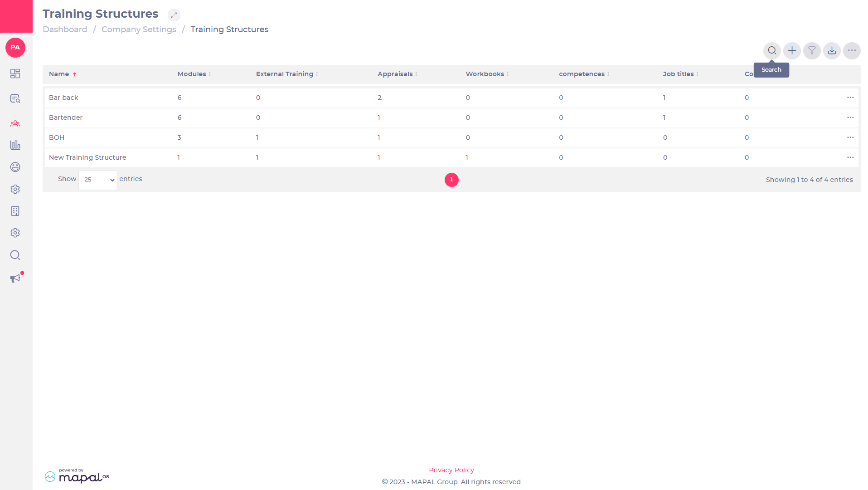Click Modules value 6 for Bartender
Image resolution: width=868 pixels, height=490 pixels.
pyautogui.click(x=179, y=118)
